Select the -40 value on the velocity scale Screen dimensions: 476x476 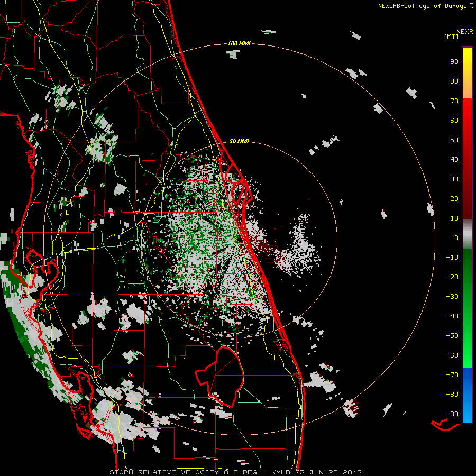[452, 316]
